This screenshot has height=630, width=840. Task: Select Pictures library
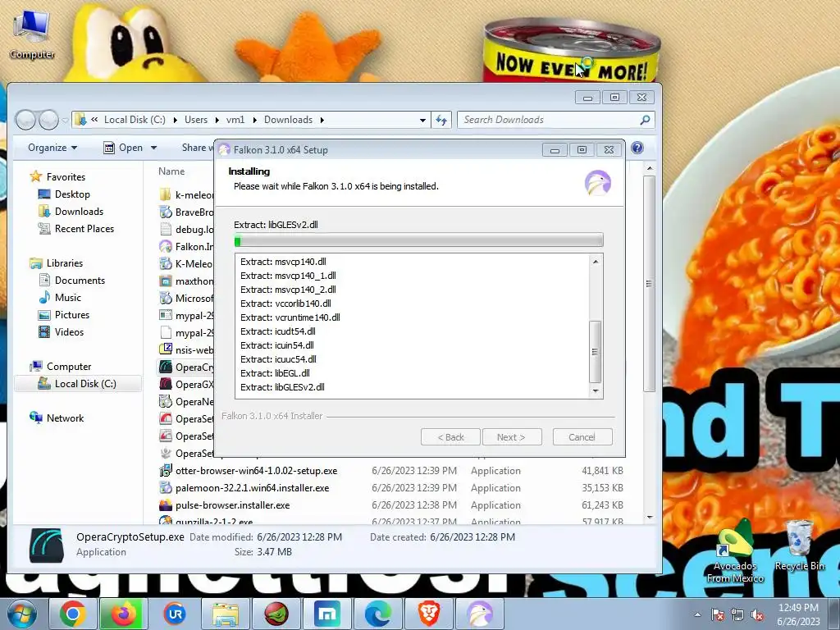click(x=72, y=315)
